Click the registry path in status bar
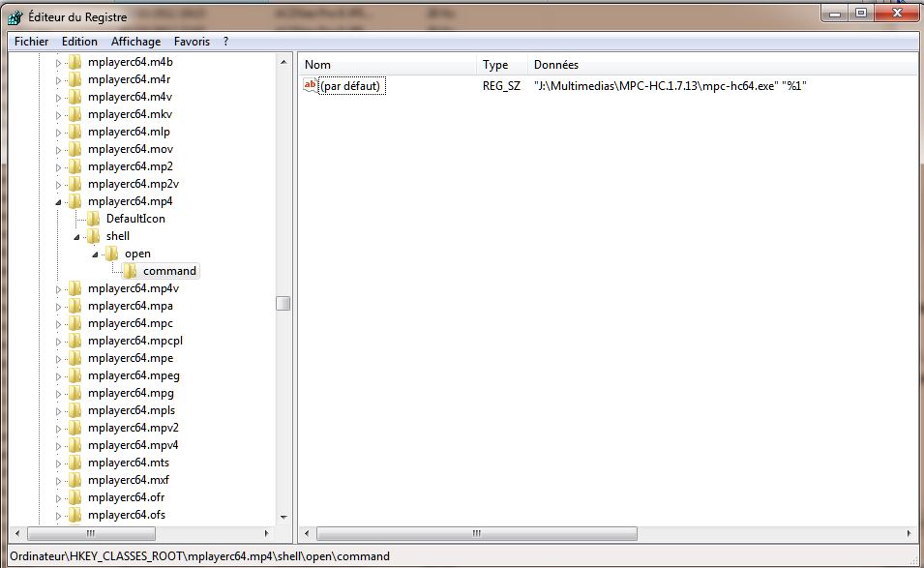The height and width of the screenshot is (568, 924). [x=199, y=556]
